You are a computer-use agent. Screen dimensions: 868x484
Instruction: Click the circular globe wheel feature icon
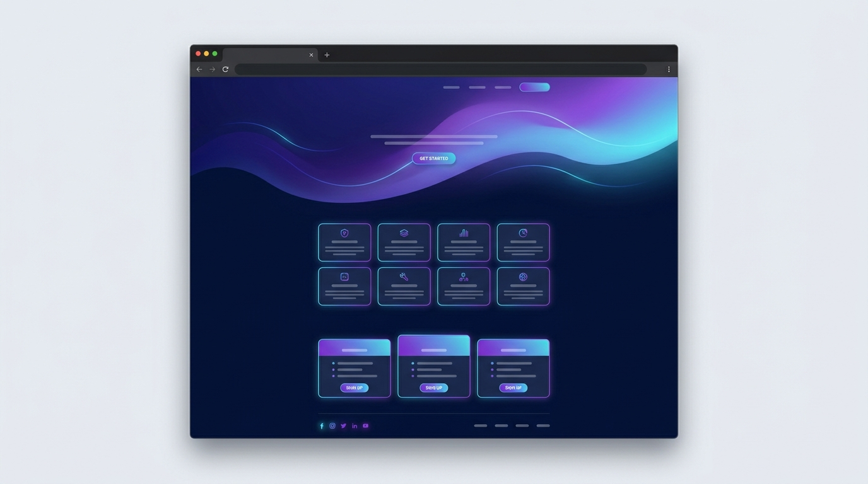(x=523, y=277)
